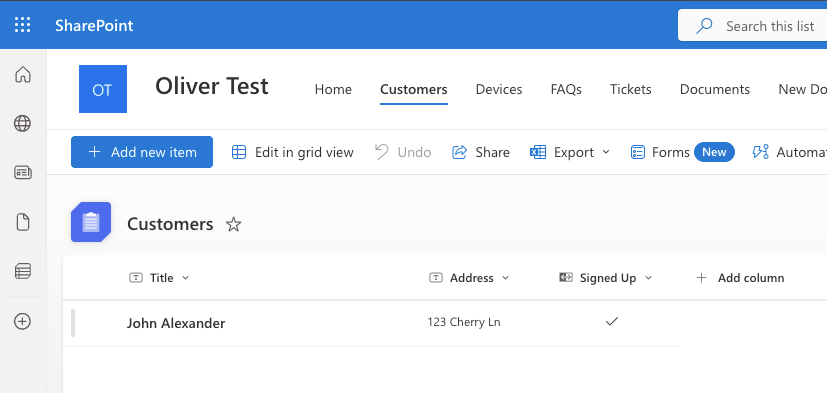Open the My lists icon in left rail
The image size is (827, 393).
[x=23, y=271]
